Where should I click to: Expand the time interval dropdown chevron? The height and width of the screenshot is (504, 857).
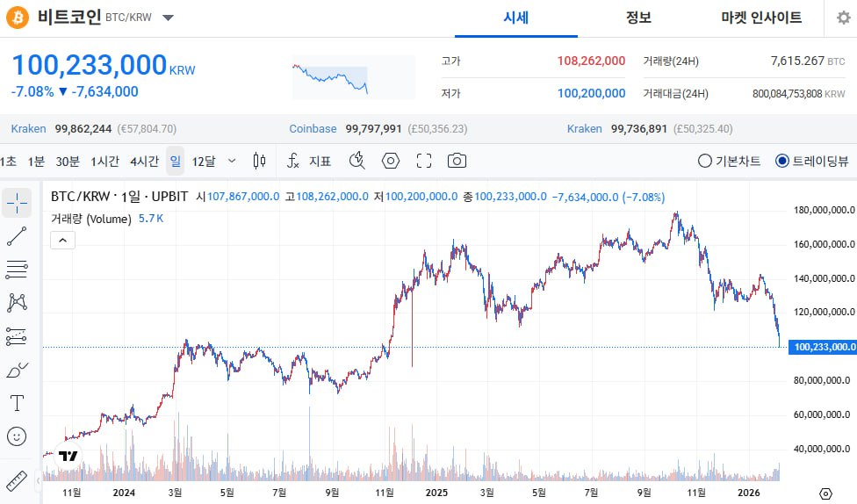click(x=232, y=161)
